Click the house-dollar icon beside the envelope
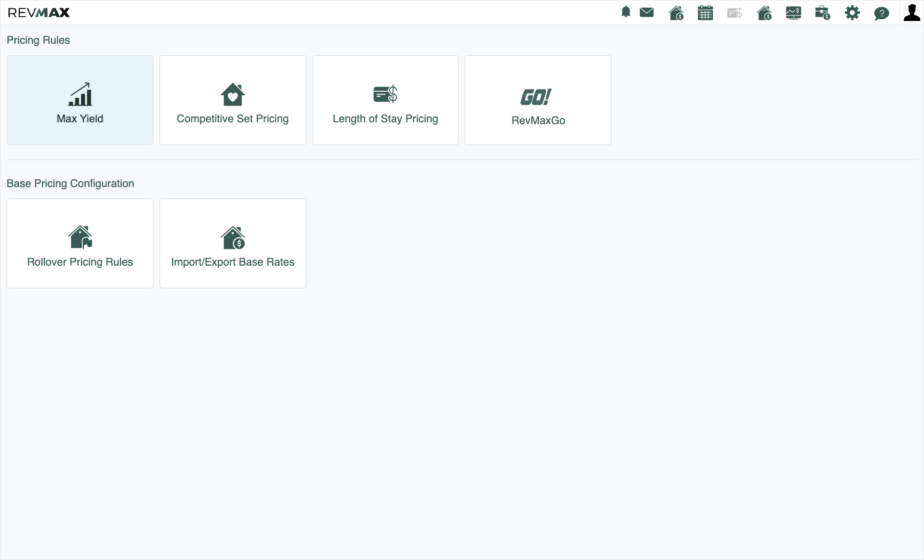924x560 pixels. click(x=676, y=13)
